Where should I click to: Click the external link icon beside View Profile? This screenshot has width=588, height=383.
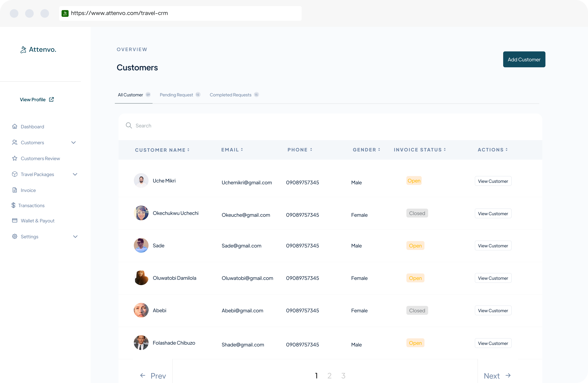[x=51, y=99]
